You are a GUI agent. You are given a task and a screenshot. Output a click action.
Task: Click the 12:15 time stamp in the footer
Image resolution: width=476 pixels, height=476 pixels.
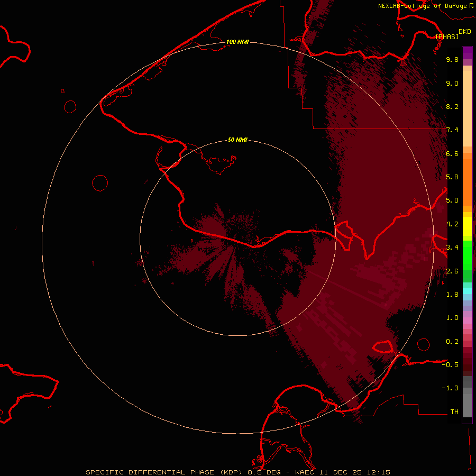378,472
